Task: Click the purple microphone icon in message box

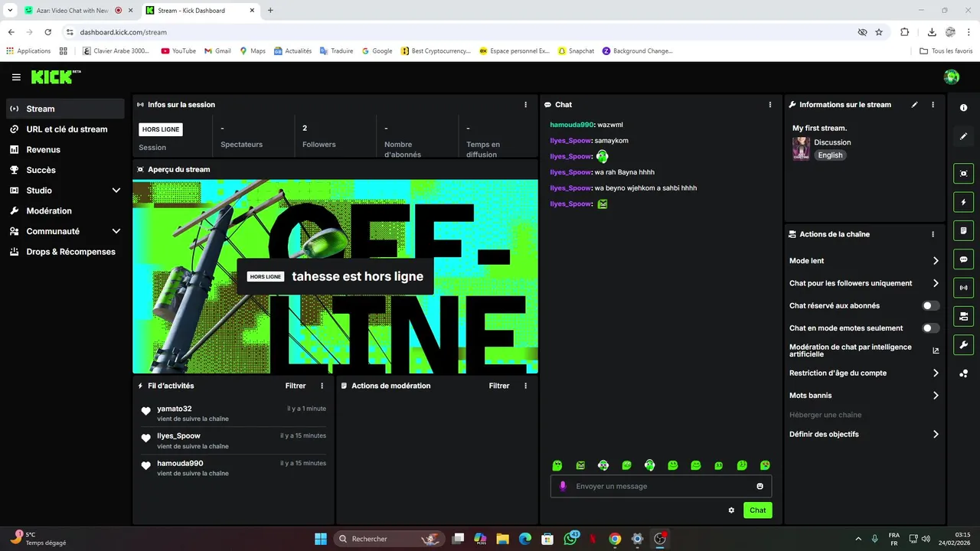Action: coord(563,486)
